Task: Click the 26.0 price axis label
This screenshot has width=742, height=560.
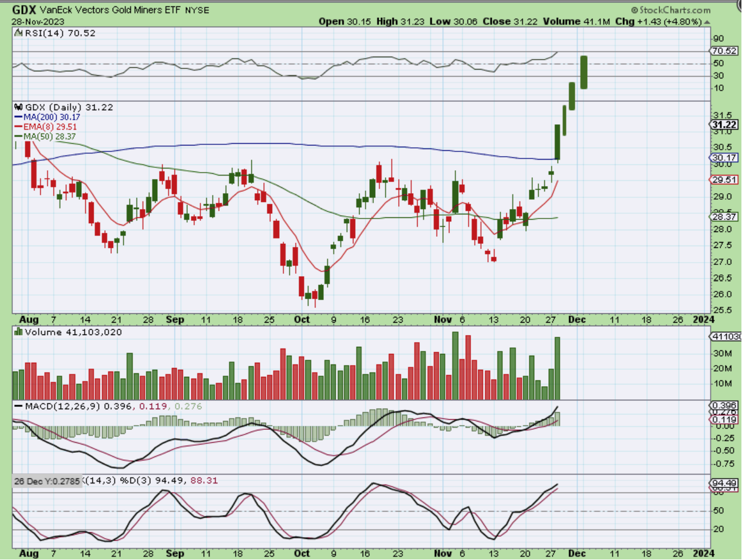Action: point(721,294)
